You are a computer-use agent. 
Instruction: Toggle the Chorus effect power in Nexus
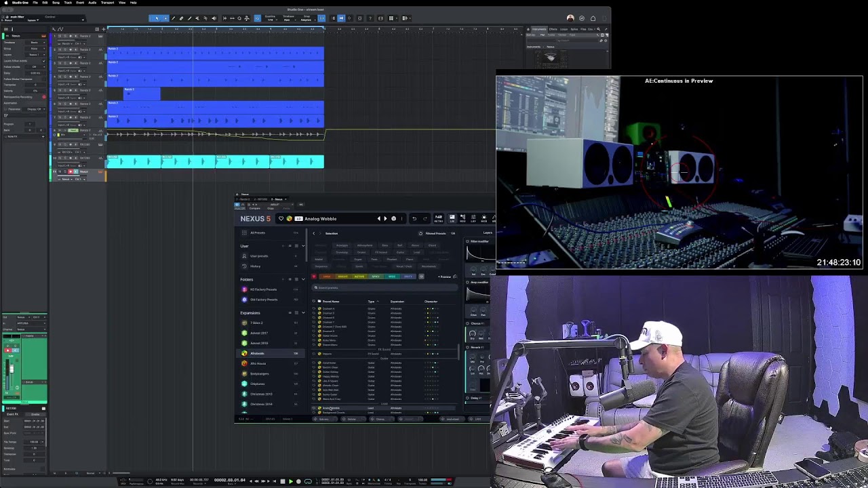(468, 323)
